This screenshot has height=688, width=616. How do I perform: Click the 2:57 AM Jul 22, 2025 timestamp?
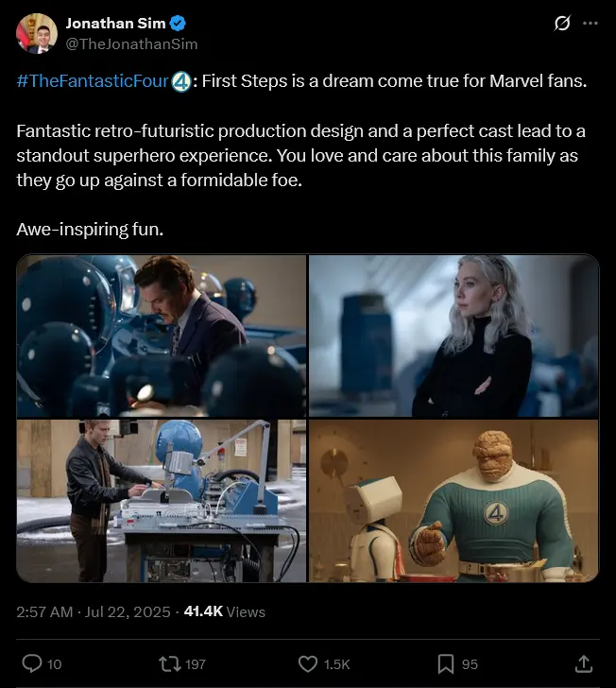[94, 611]
